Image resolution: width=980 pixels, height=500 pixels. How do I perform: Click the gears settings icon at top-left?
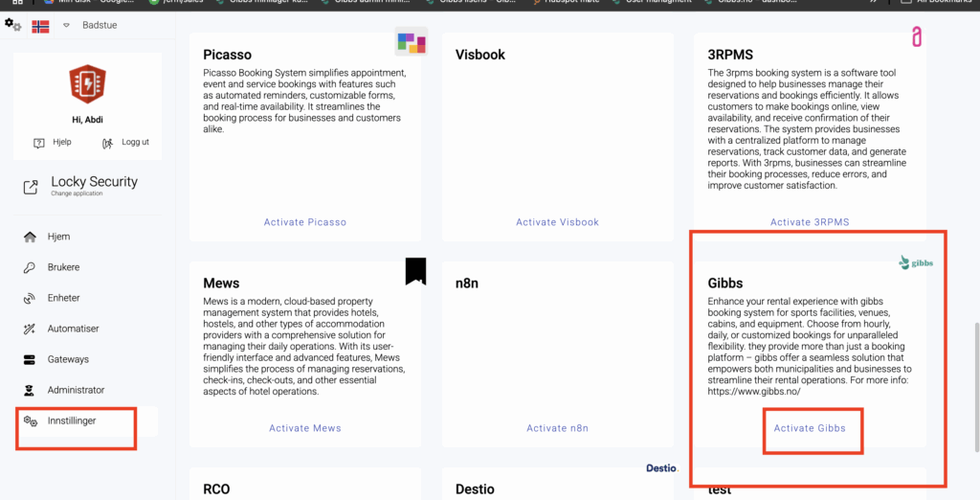click(12, 25)
